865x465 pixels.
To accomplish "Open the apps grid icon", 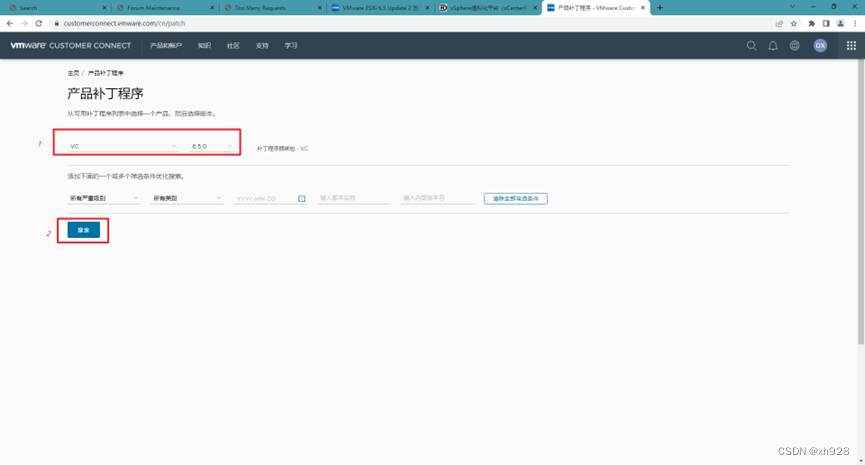I will (851, 46).
